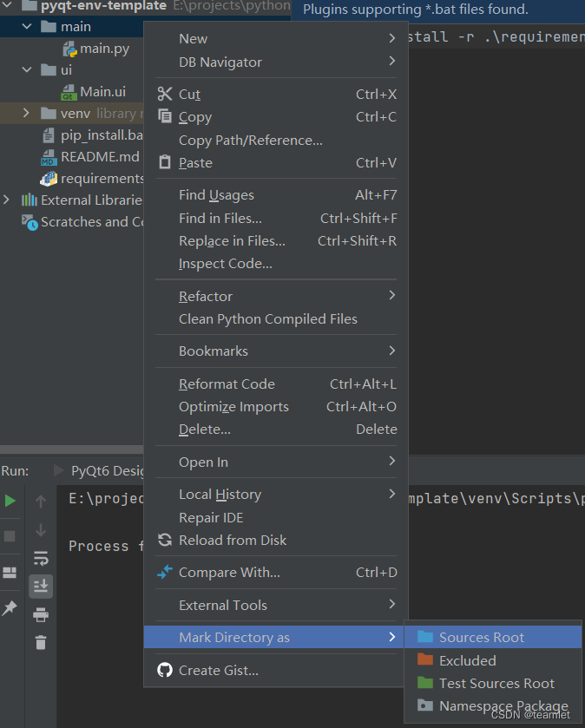Click the PyQt6 Designer run tab
Viewport: 585px width, 728px height.
tap(107, 471)
